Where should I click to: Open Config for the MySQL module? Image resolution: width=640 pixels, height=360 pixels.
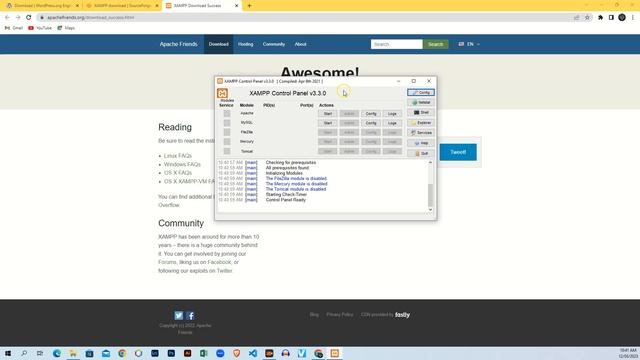(x=371, y=123)
